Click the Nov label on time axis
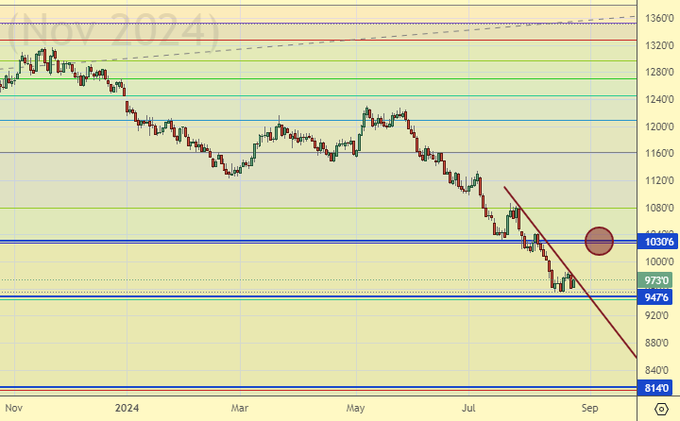680x421 pixels. [13, 408]
